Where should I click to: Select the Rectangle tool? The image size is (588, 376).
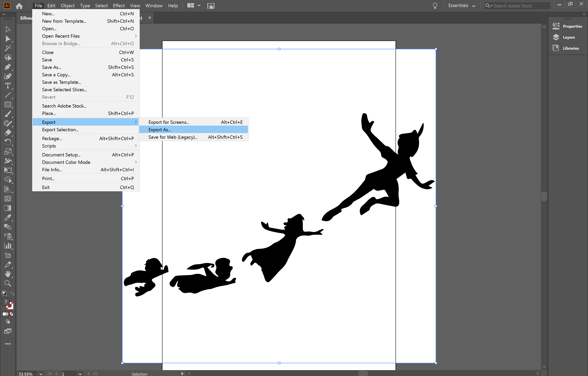8,104
